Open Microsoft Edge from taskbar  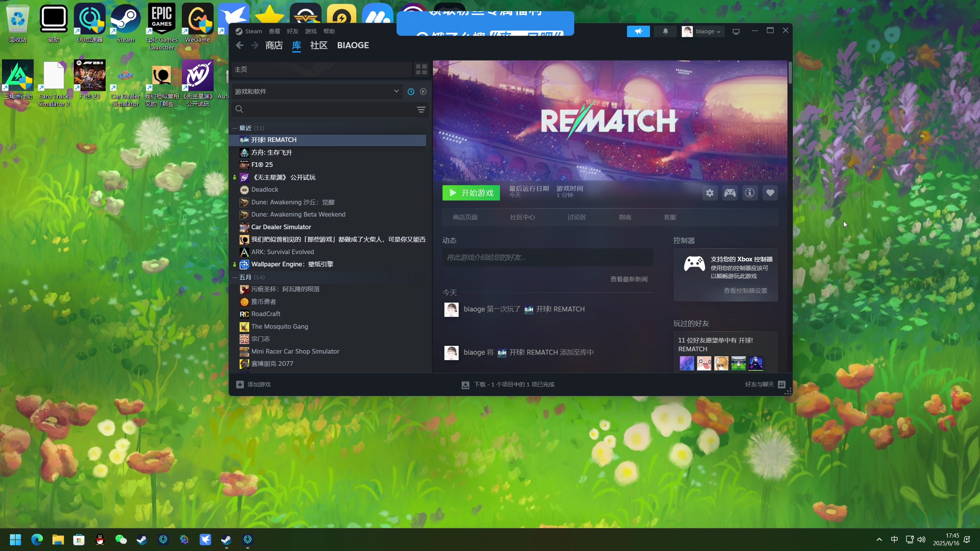37,540
